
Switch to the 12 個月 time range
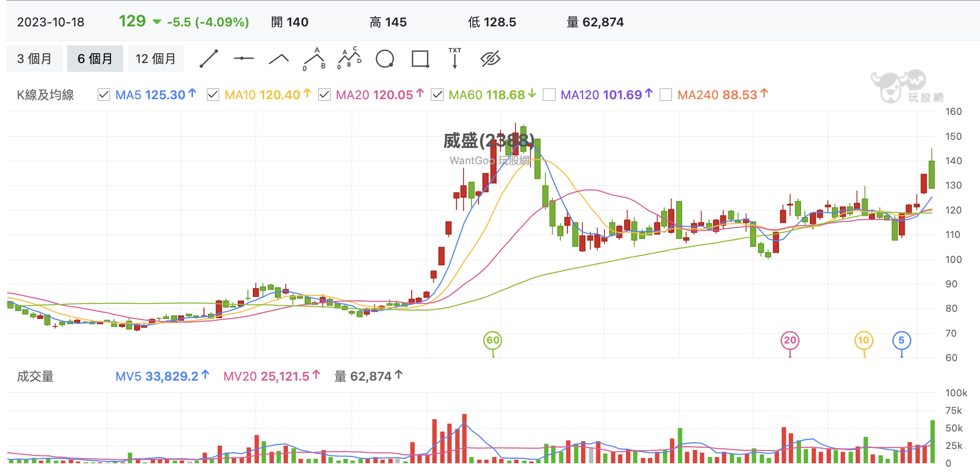(156, 59)
